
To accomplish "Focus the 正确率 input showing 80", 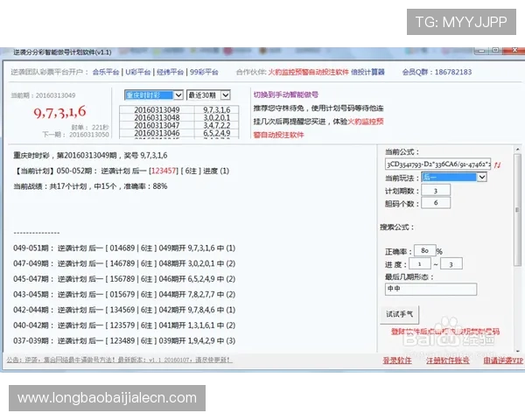I will [425, 250].
